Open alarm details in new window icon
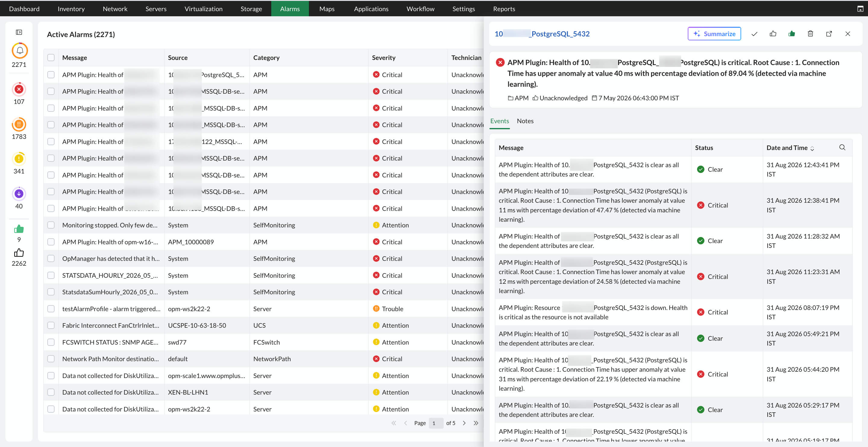 pos(829,34)
